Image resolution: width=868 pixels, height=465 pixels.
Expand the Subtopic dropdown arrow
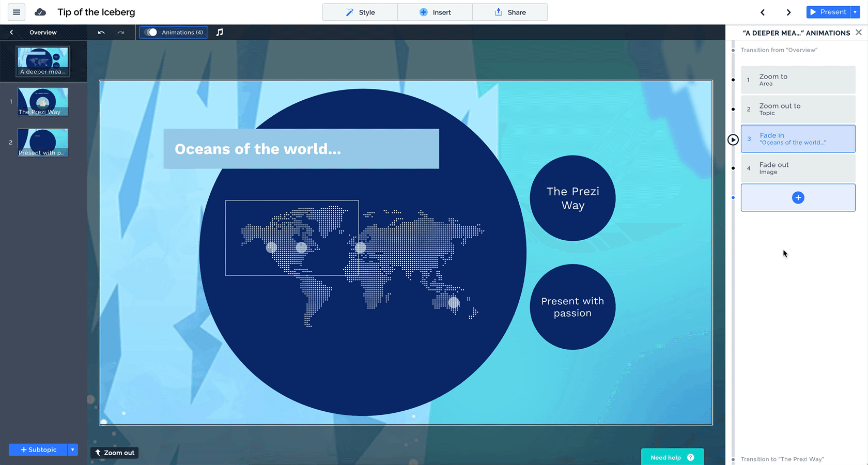coord(73,450)
